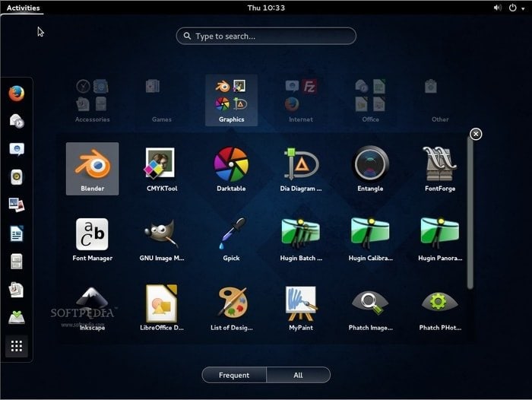Launch the speaker music app in dash
This screenshot has width=532, height=400.
click(17, 177)
